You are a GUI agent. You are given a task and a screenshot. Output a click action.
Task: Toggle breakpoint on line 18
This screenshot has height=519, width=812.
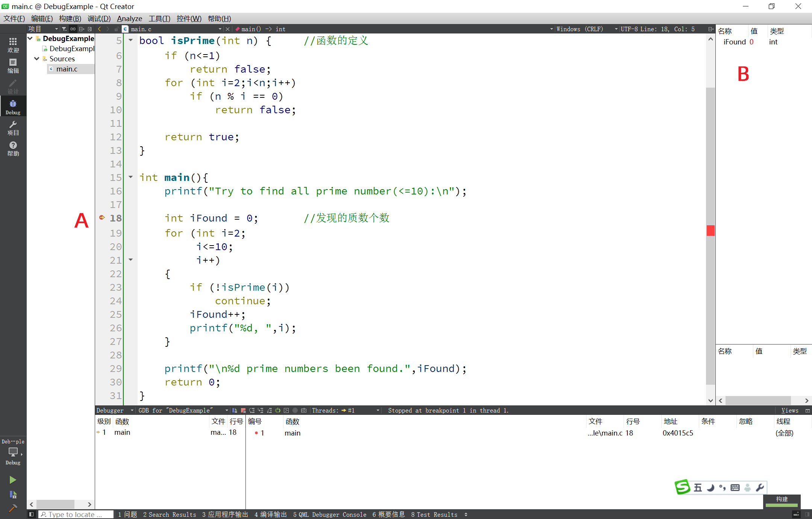pyautogui.click(x=102, y=217)
